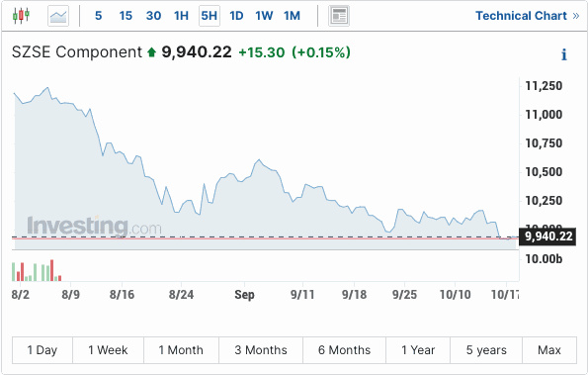Select the 1W interval

click(x=264, y=16)
